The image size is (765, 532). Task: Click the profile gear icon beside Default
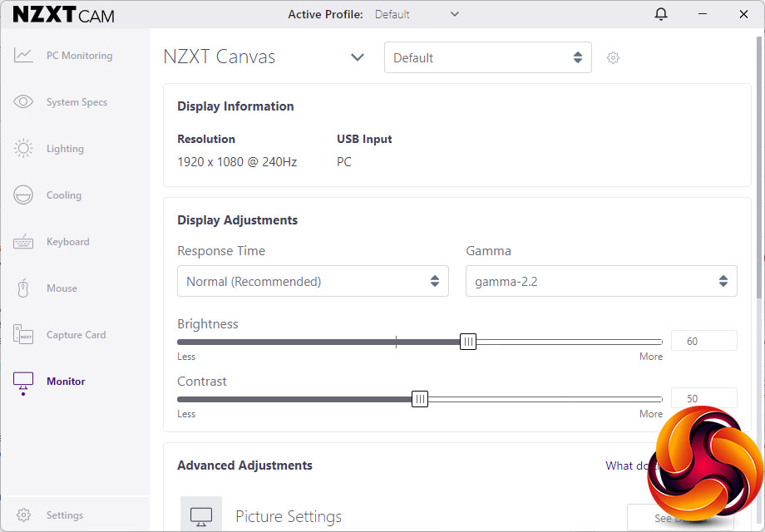[x=613, y=58]
